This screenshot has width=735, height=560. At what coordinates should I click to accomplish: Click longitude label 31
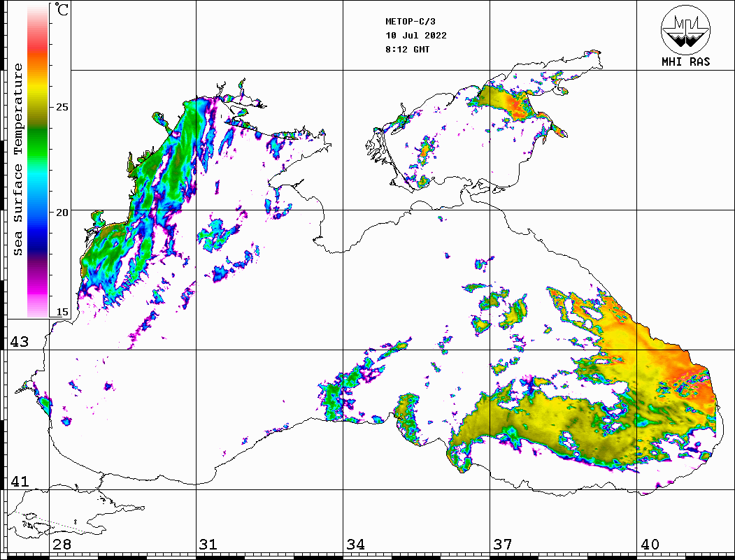[208, 544]
